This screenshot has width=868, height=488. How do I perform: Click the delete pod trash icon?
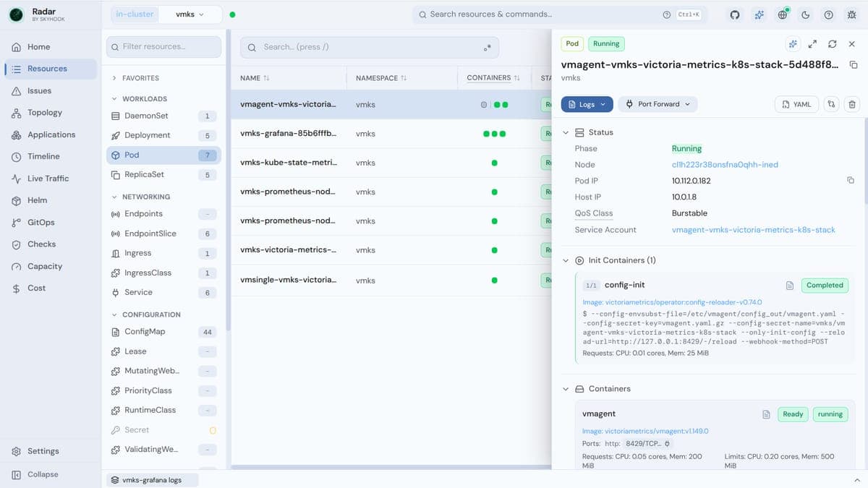pyautogui.click(x=852, y=104)
